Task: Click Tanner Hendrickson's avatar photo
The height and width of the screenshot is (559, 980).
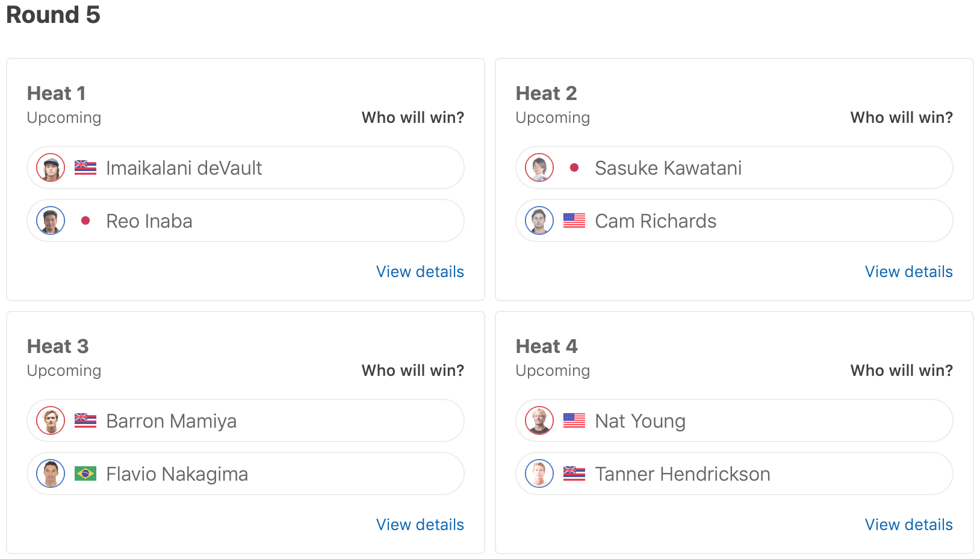Action: pyautogui.click(x=539, y=473)
